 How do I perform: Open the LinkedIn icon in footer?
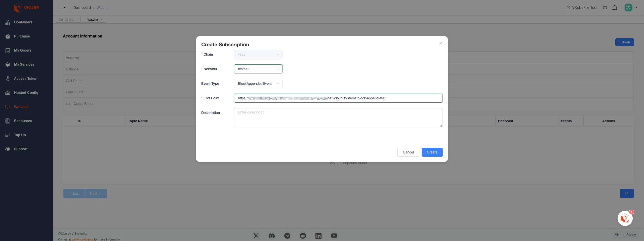[318, 236]
